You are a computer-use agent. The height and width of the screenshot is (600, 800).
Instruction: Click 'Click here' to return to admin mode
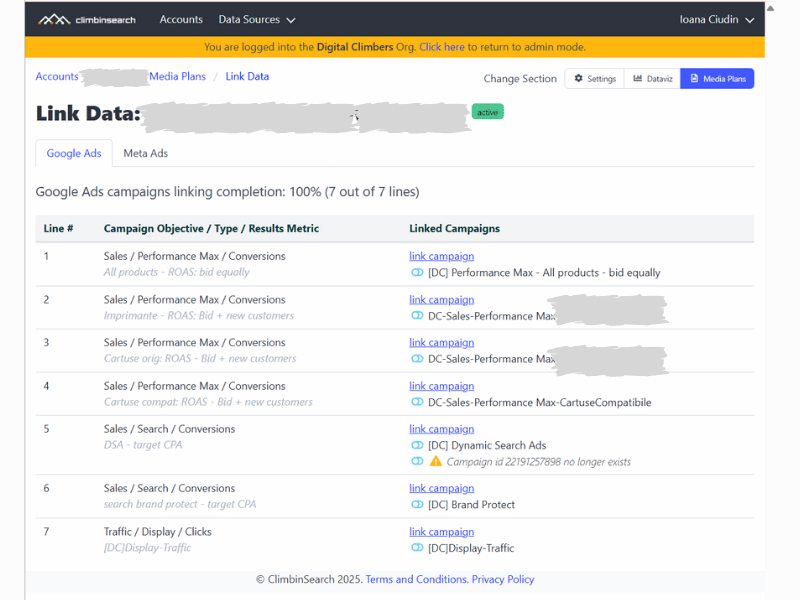pos(442,47)
